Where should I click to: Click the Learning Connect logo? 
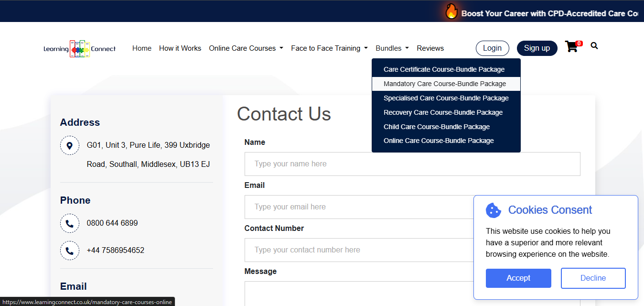click(x=80, y=49)
